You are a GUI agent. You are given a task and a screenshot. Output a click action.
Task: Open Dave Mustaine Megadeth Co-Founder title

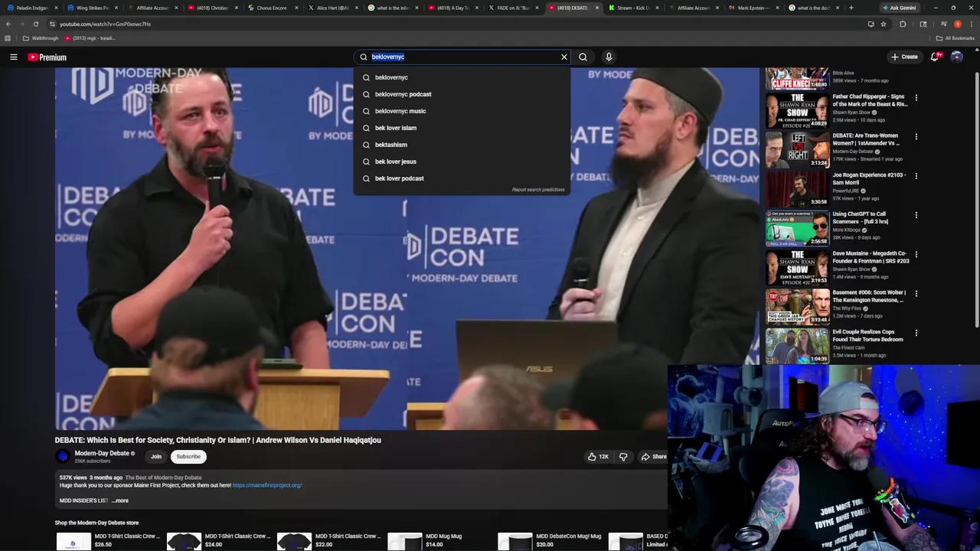point(871,257)
